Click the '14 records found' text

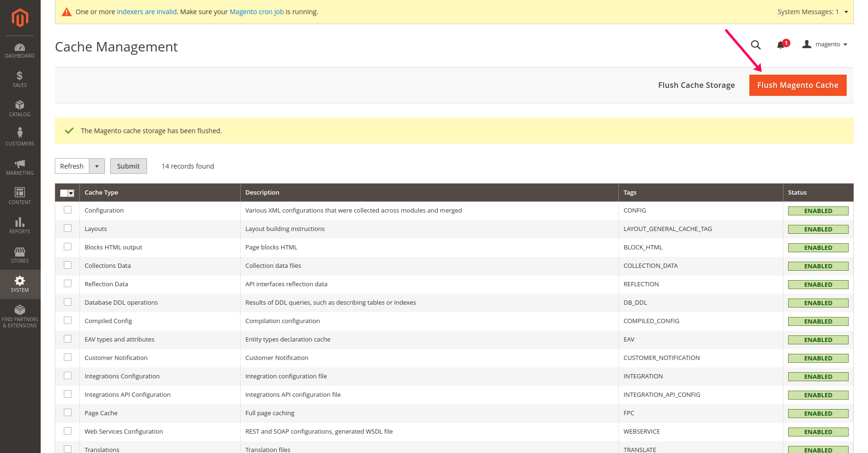(x=188, y=166)
